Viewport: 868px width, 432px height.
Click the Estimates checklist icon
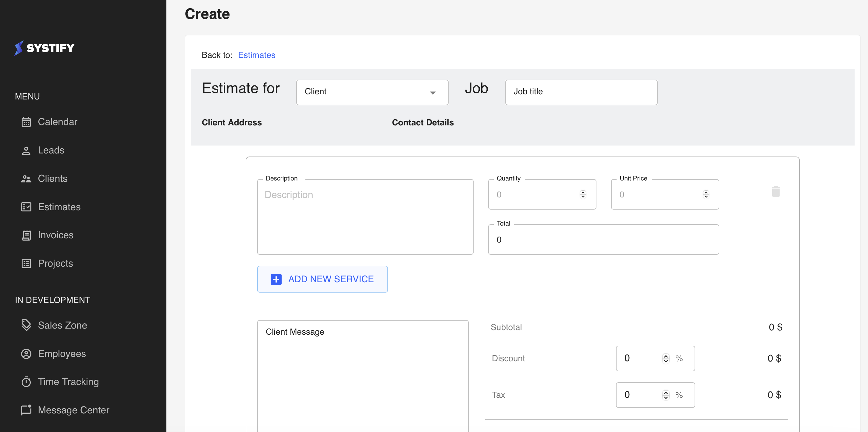click(x=26, y=207)
